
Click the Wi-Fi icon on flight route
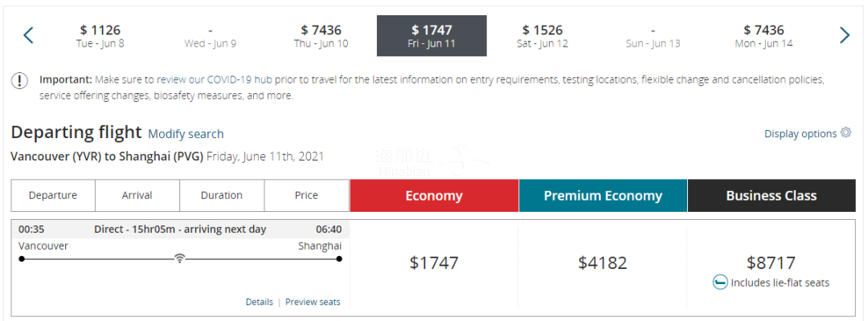click(179, 258)
